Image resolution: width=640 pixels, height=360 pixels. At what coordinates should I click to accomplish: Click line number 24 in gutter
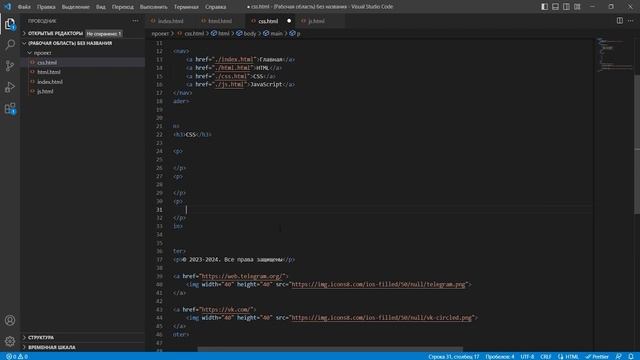[x=159, y=151]
